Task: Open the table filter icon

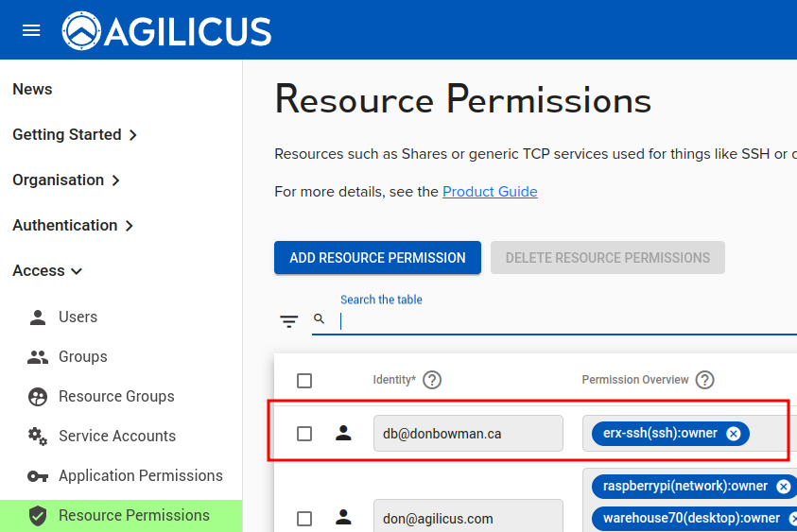Action: [x=289, y=321]
